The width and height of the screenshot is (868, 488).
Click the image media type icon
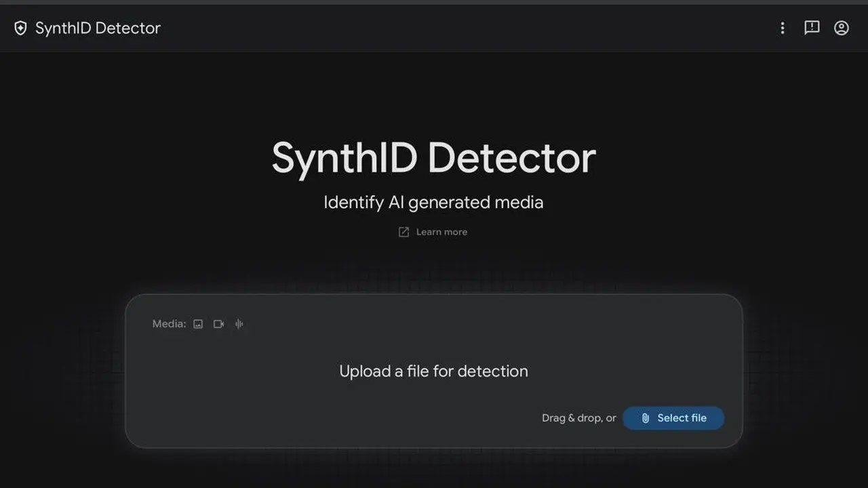(198, 324)
